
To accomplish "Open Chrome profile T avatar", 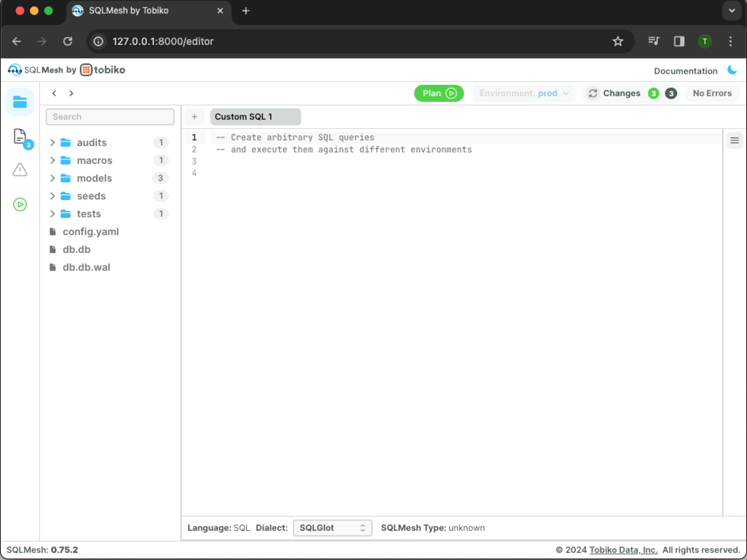I will click(x=705, y=41).
